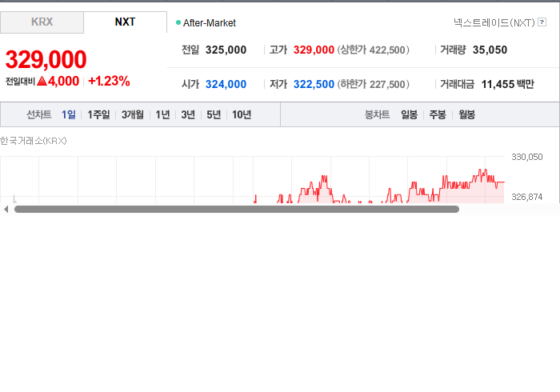Click the chart axis label 326,874
This screenshot has width=560, height=392.
tap(526, 197)
